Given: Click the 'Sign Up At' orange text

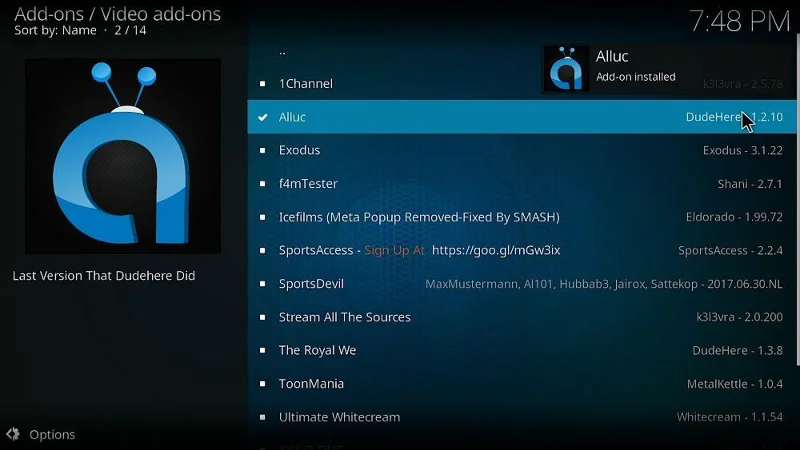Looking at the screenshot, I should 394,251.
